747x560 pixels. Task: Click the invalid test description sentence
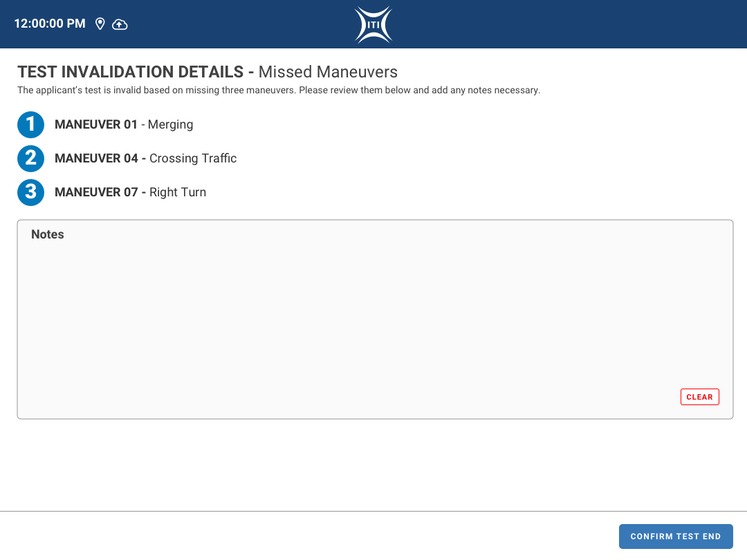pos(278,91)
